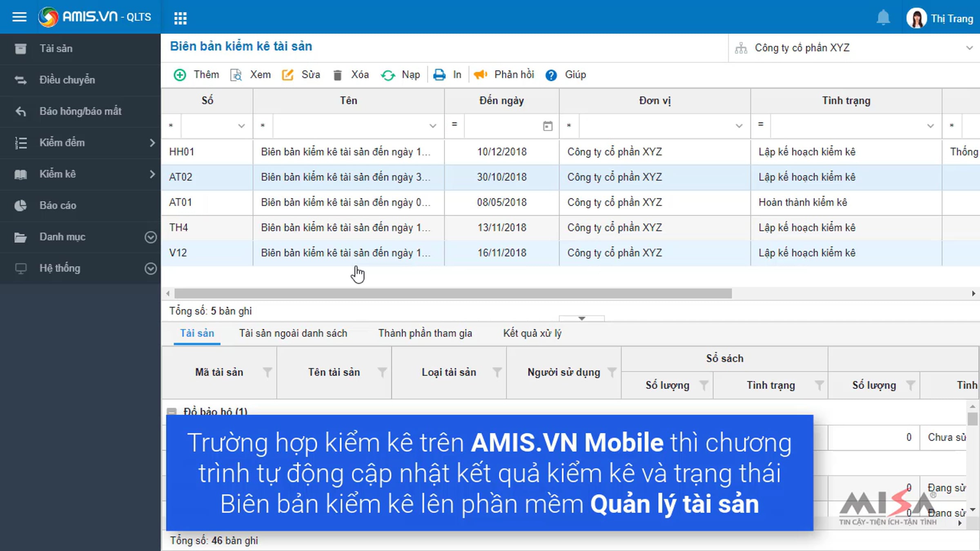The image size is (980, 551).
Task: Click the Giúp question mark icon
Action: (x=551, y=75)
